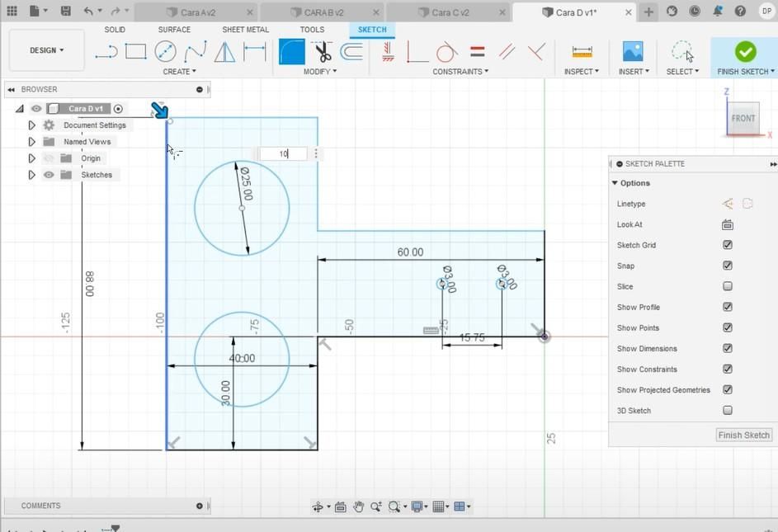Screen dimensions: 778x532
Task: Enable the Slice checkbox
Action: 728,286
